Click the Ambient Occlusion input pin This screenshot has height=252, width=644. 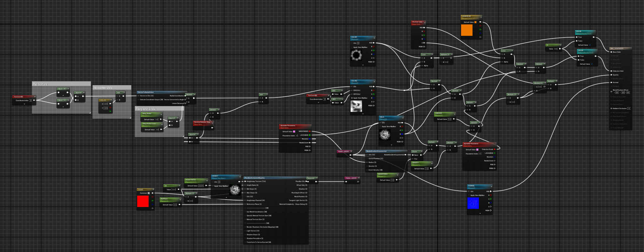611,108
